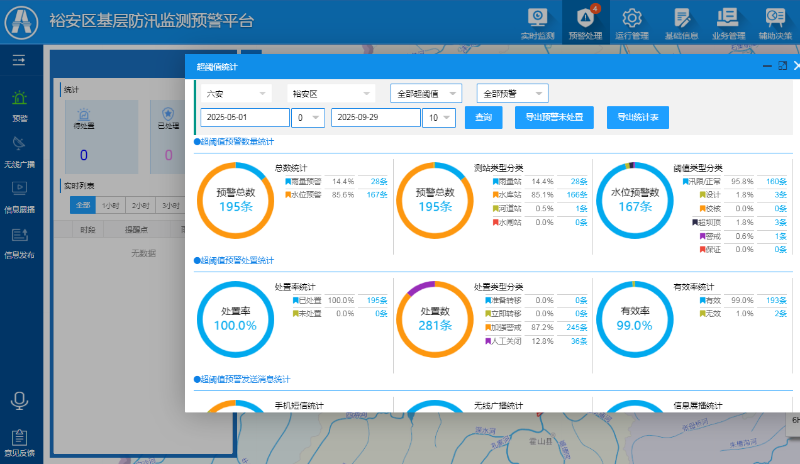Open the 辅助决策 module
800x464 pixels.
pyautogui.click(x=775, y=23)
